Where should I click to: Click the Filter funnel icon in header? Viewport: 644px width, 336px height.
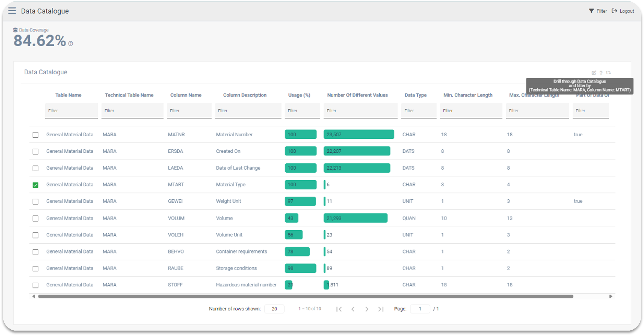[x=591, y=11]
